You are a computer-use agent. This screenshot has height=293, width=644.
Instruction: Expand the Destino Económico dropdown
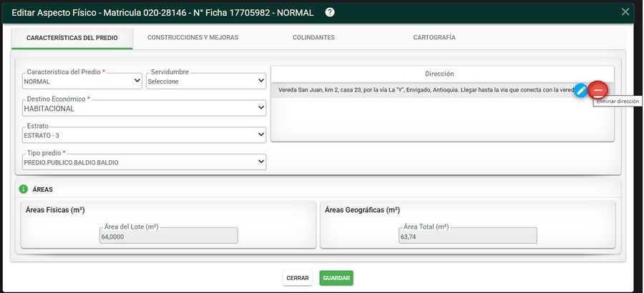point(144,109)
